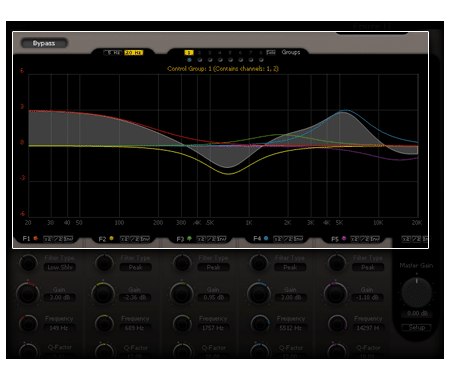Click the /2 icon for filter F2
The height and width of the screenshot is (380, 450).
click(x=135, y=239)
